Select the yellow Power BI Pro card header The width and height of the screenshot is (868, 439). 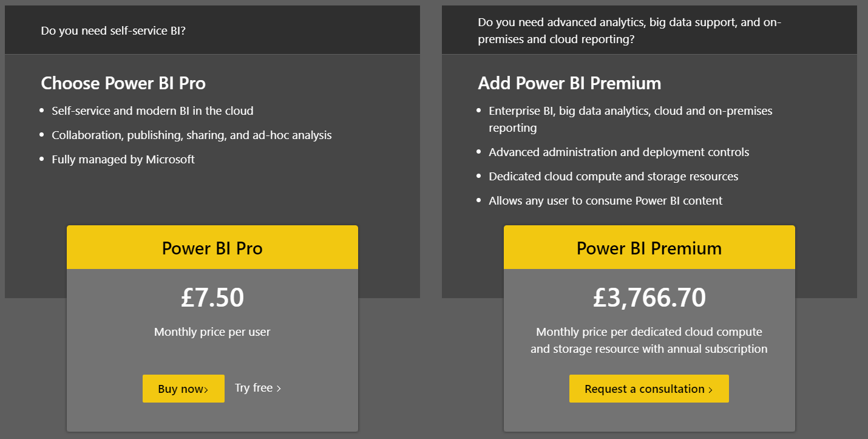[212, 247]
